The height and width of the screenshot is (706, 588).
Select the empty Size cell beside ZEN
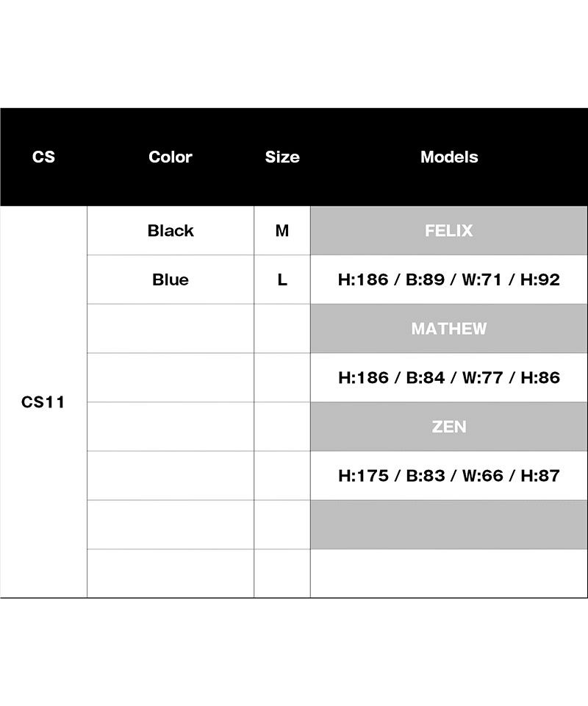click(x=282, y=427)
